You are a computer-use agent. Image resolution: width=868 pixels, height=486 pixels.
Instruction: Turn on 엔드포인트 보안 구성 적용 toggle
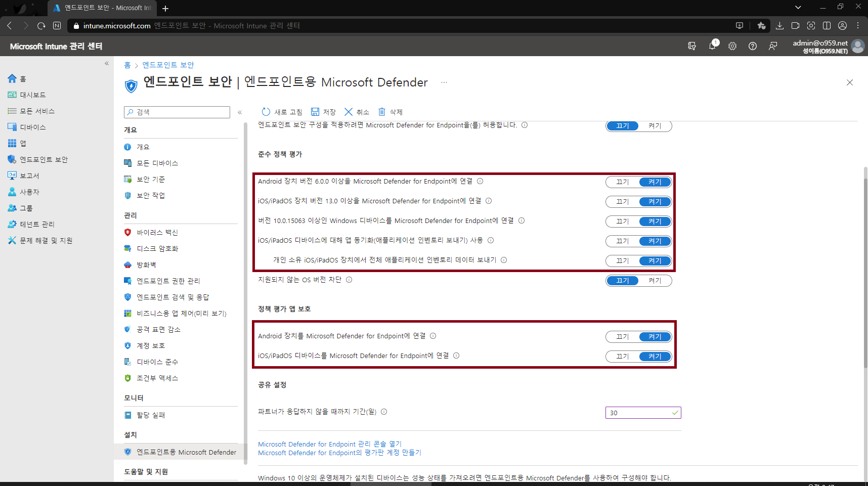(x=655, y=126)
